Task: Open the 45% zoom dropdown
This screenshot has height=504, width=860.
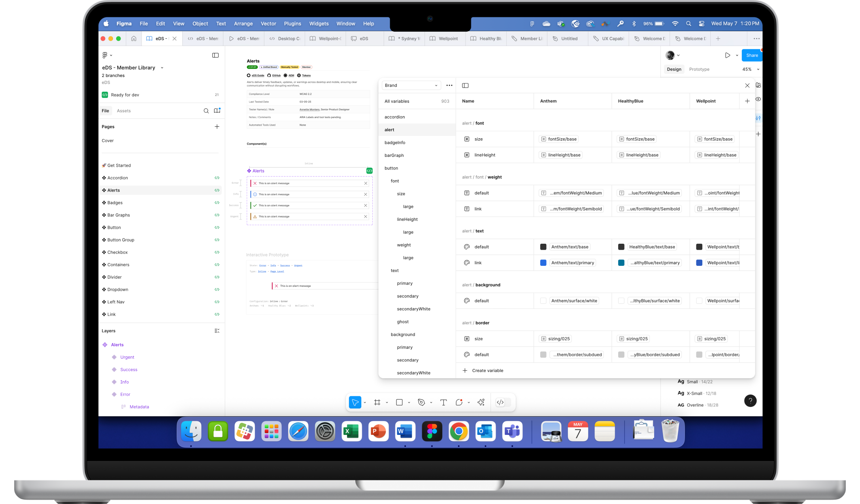Action: (751, 69)
